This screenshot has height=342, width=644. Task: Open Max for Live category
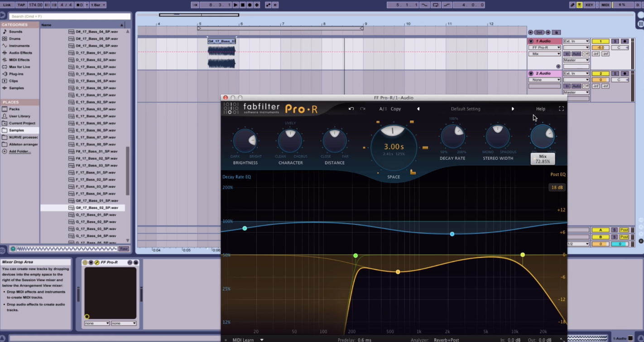point(19,67)
